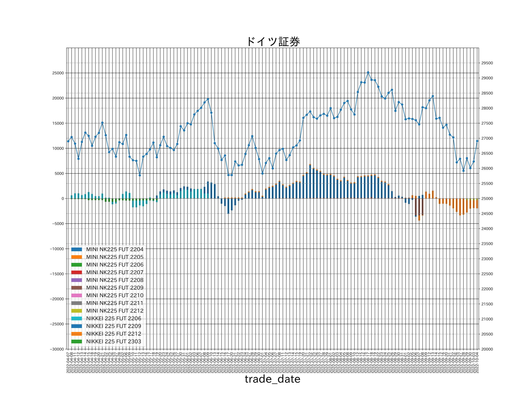
Task: Select legend text 'MINI NK225 FUT 2208'
Action: [115, 280]
